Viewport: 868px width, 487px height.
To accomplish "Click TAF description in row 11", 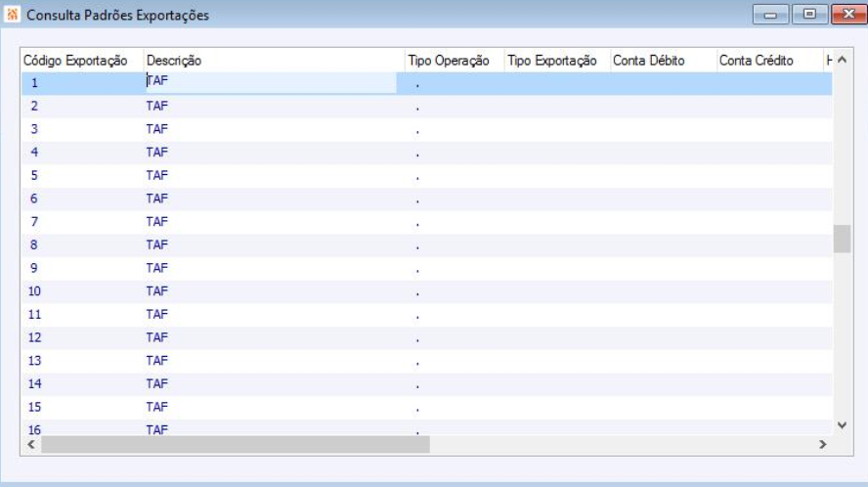I will [x=157, y=315].
